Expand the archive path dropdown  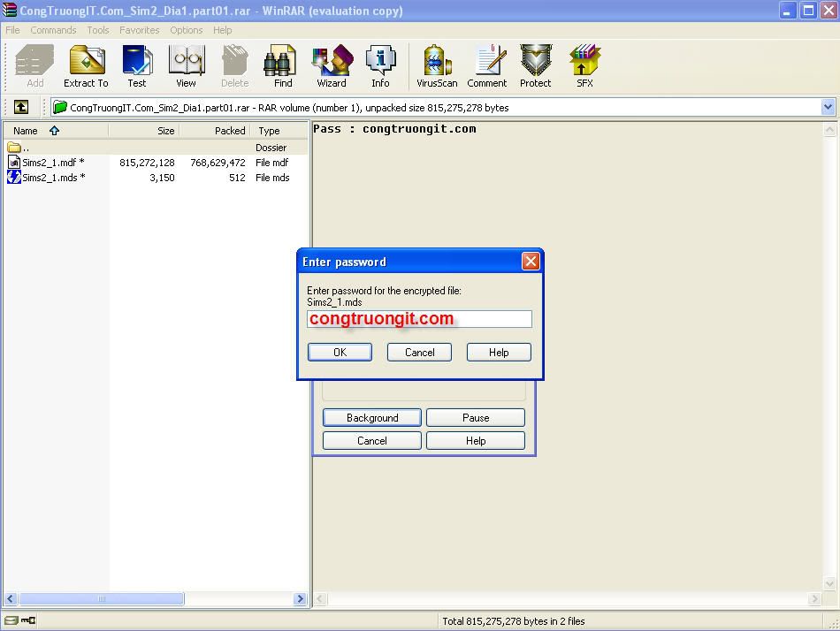(x=829, y=107)
